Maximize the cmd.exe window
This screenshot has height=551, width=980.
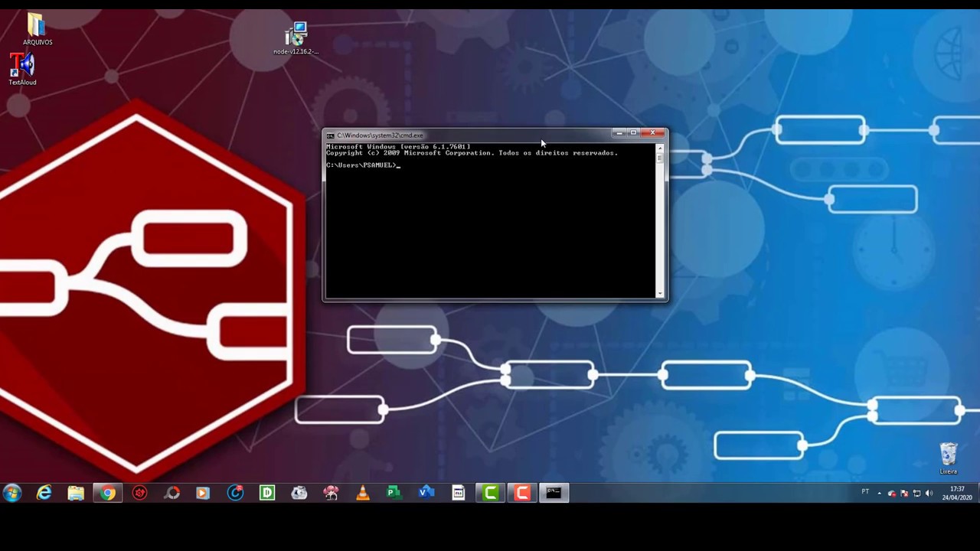point(634,133)
